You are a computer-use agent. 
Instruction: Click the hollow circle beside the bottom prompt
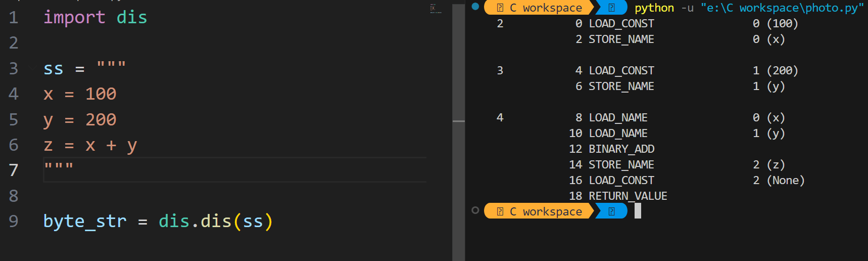[x=475, y=210]
